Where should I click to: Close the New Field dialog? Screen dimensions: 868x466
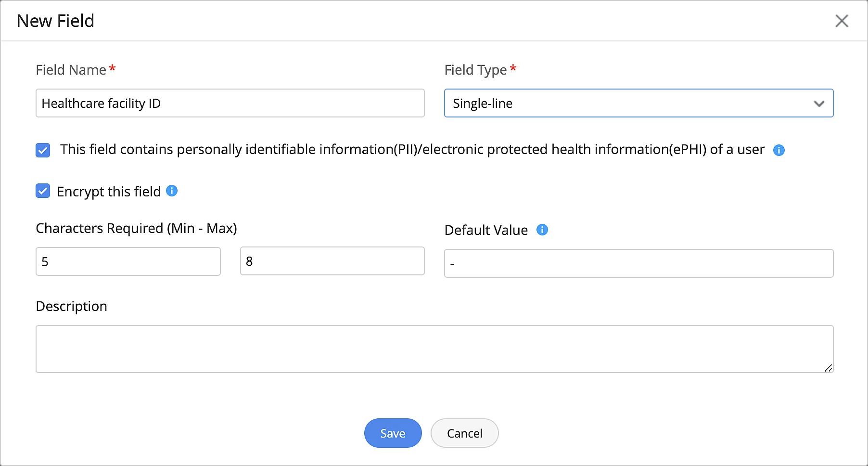[x=842, y=21]
